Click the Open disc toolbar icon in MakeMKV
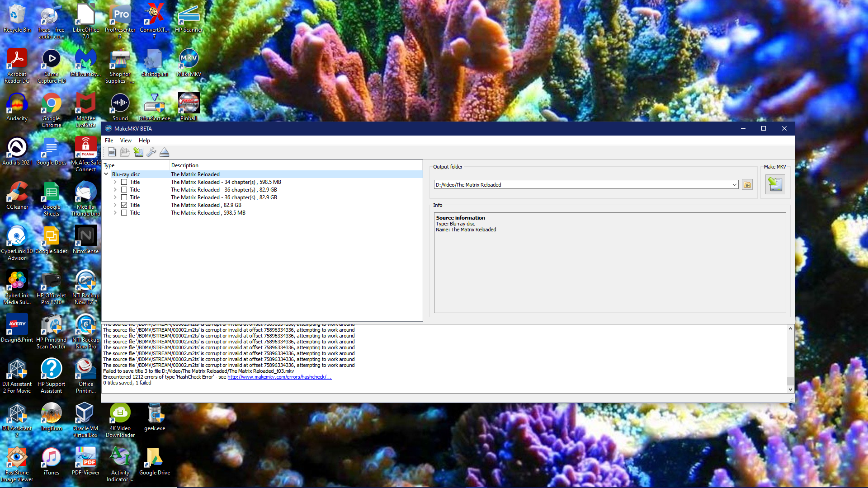 pyautogui.click(x=112, y=152)
